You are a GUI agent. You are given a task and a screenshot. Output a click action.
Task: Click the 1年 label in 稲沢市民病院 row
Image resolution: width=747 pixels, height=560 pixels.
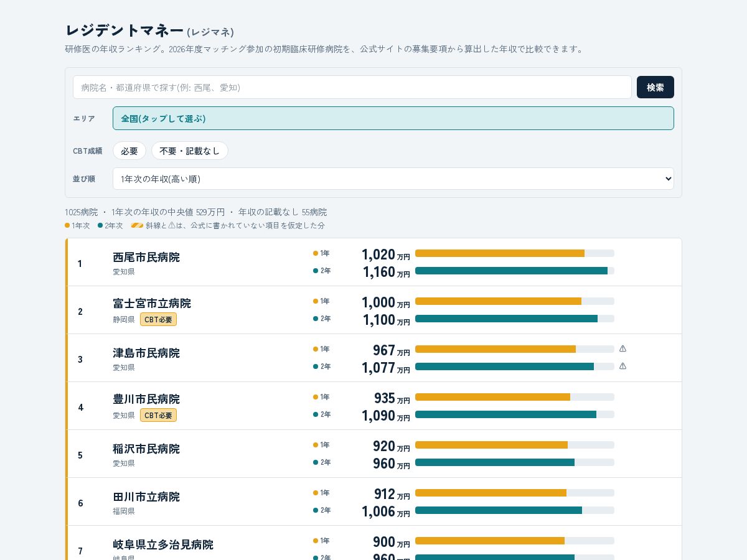click(x=325, y=445)
